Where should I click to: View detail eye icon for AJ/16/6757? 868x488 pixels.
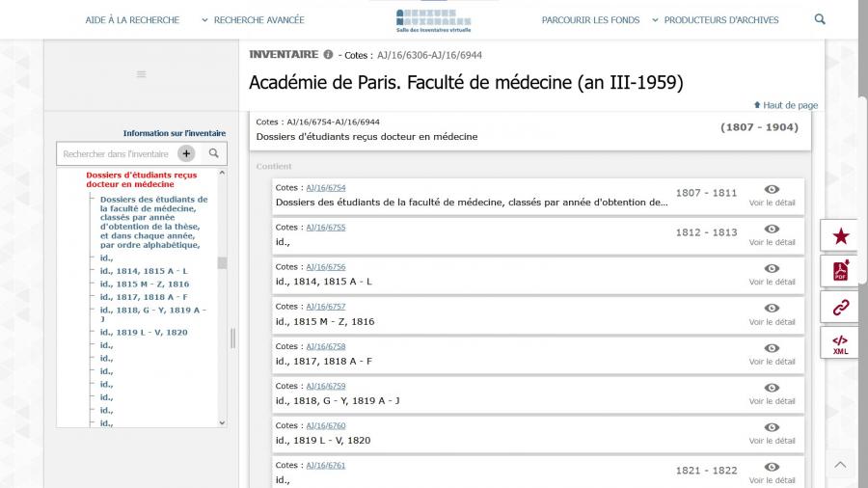click(x=772, y=309)
